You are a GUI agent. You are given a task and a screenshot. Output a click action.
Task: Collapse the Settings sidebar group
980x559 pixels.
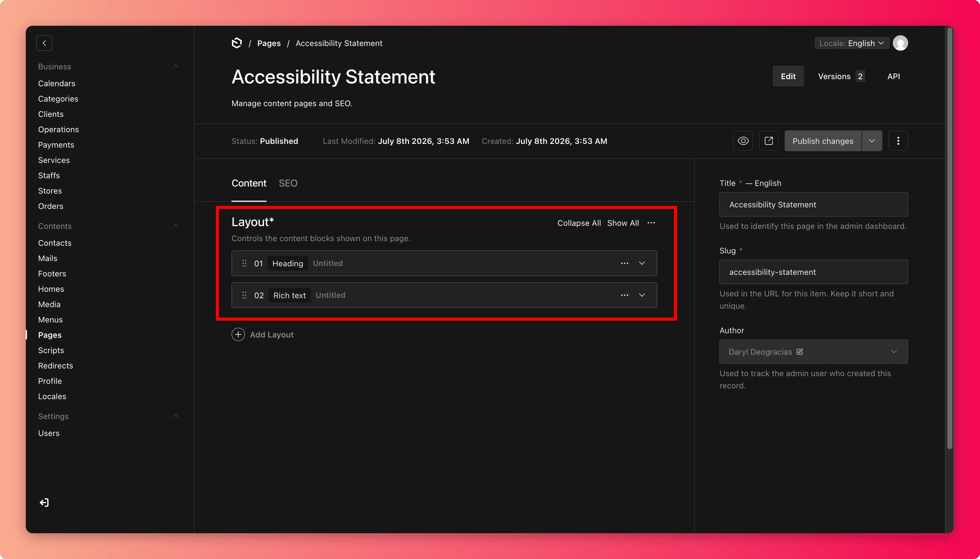click(176, 416)
